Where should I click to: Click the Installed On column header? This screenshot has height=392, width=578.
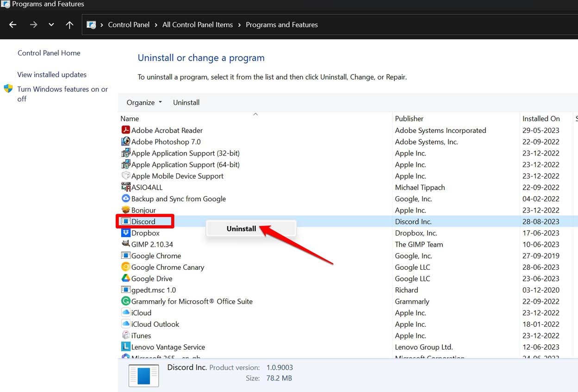point(541,118)
